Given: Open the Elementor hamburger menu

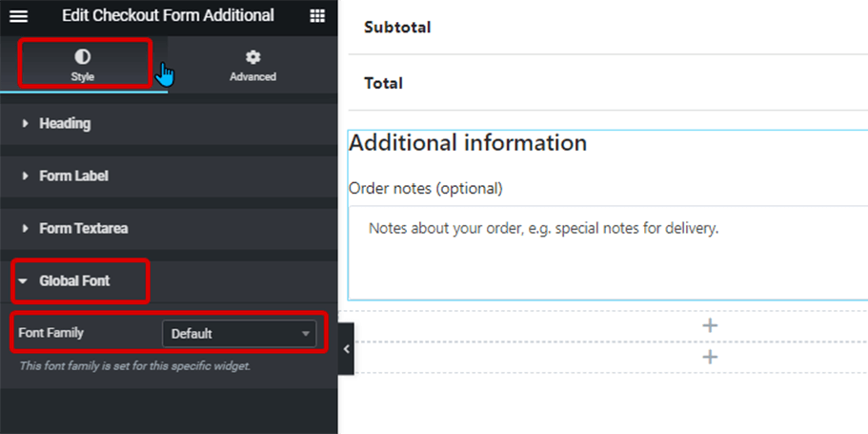Looking at the screenshot, I should point(18,16).
